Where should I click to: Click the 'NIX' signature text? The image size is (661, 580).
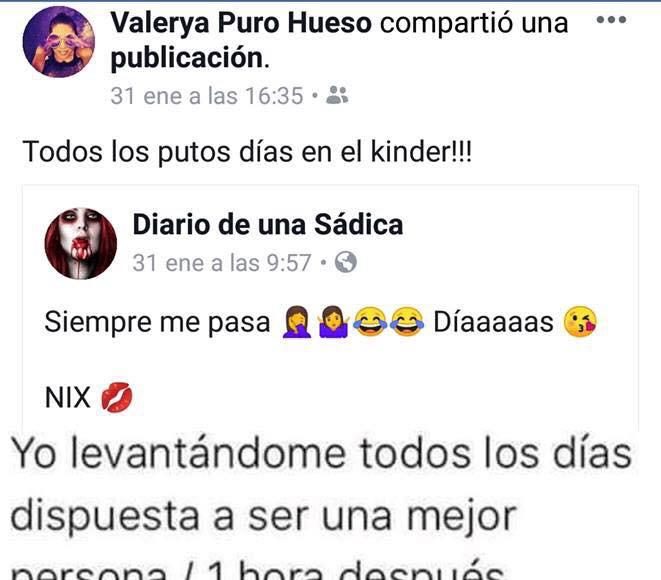(x=67, y=397)
